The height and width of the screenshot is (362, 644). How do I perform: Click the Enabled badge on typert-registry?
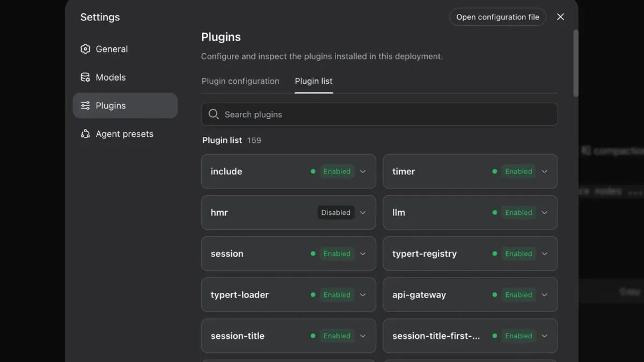[x=518, y=254]
